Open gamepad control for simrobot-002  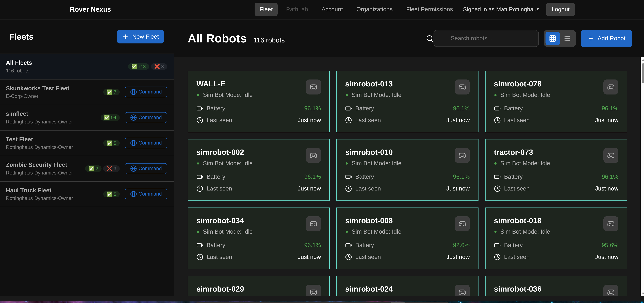[x=313, y=155]
